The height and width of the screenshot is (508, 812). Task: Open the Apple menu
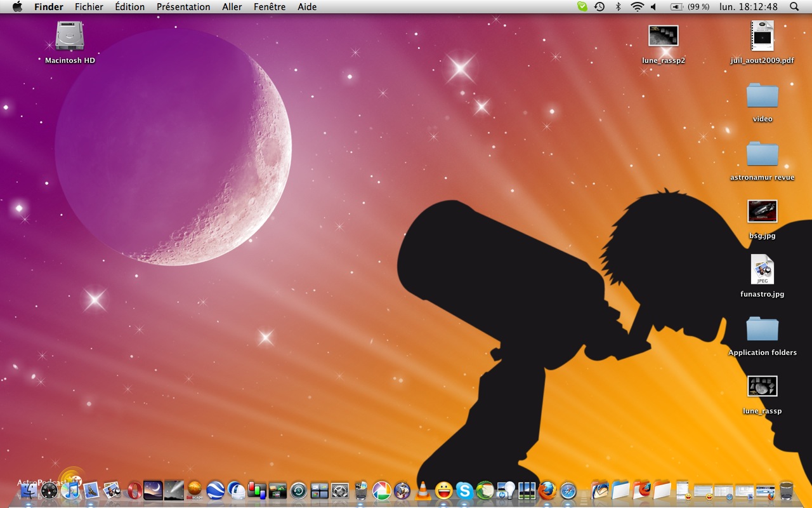[17, 7]
